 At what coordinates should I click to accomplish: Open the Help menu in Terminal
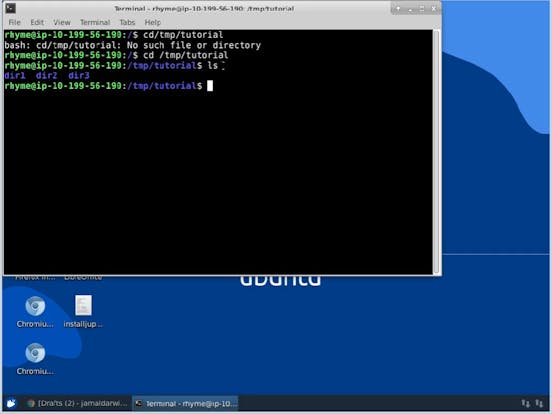click(152, 22)
